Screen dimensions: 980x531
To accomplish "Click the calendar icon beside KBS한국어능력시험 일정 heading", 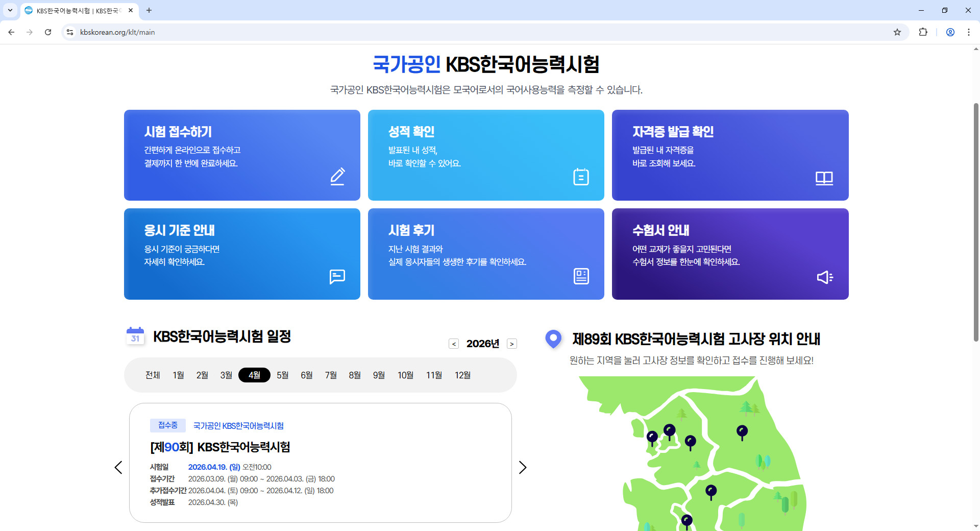I will 135,336.
